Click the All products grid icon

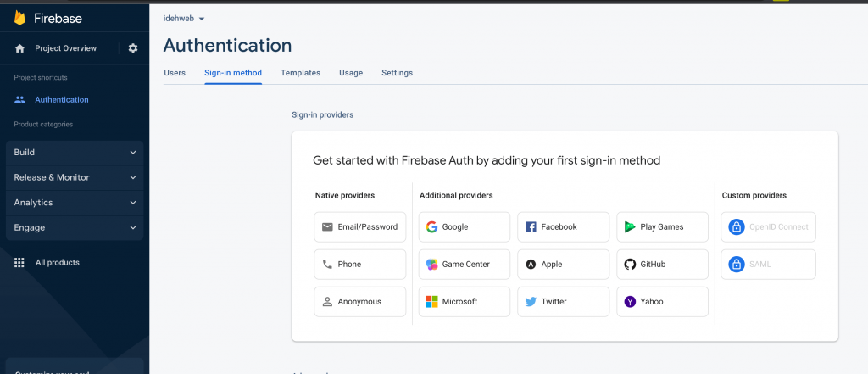tap(19, 263)
